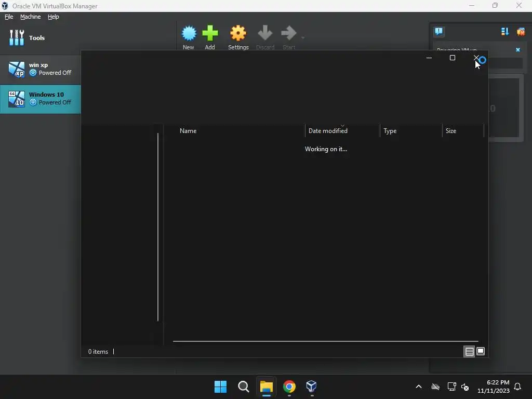Image resolution: width=532 pixels, height=399 pixels.
Task: Open the Help menu
Action: pos(54,17)
